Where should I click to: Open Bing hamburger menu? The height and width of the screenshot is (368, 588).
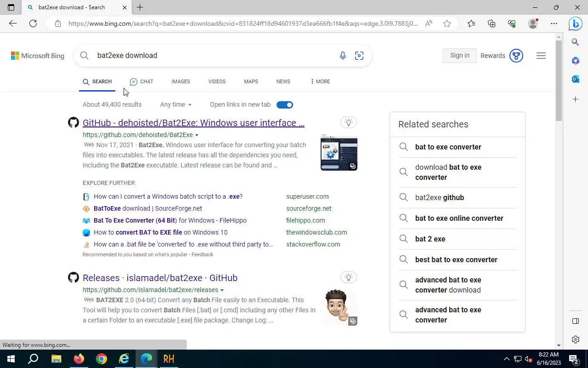tap(541, 56)
